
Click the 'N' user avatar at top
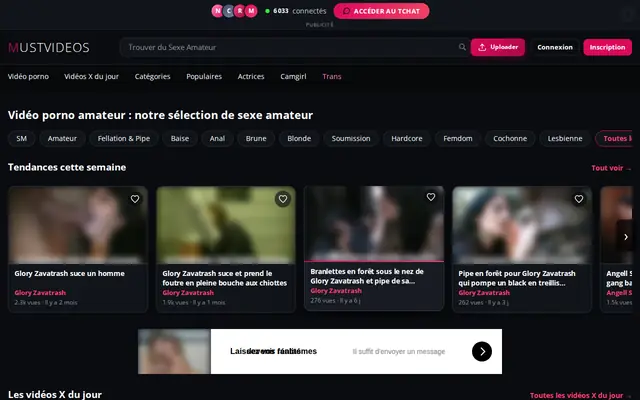(218, 11)
